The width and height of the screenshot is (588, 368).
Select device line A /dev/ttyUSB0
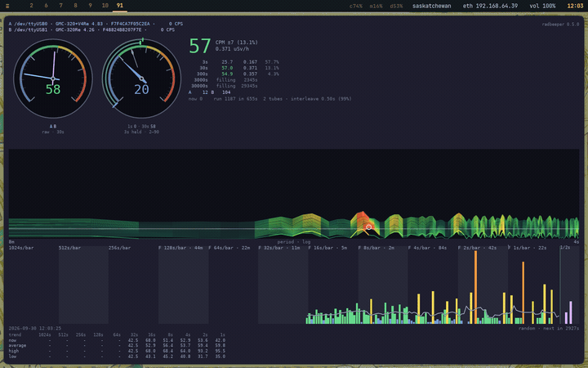[96, 24]
